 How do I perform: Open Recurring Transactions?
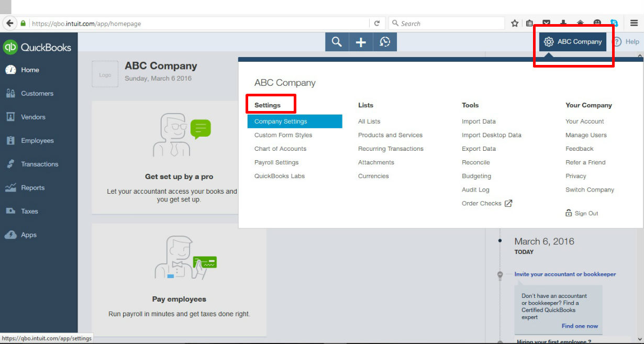391,149
